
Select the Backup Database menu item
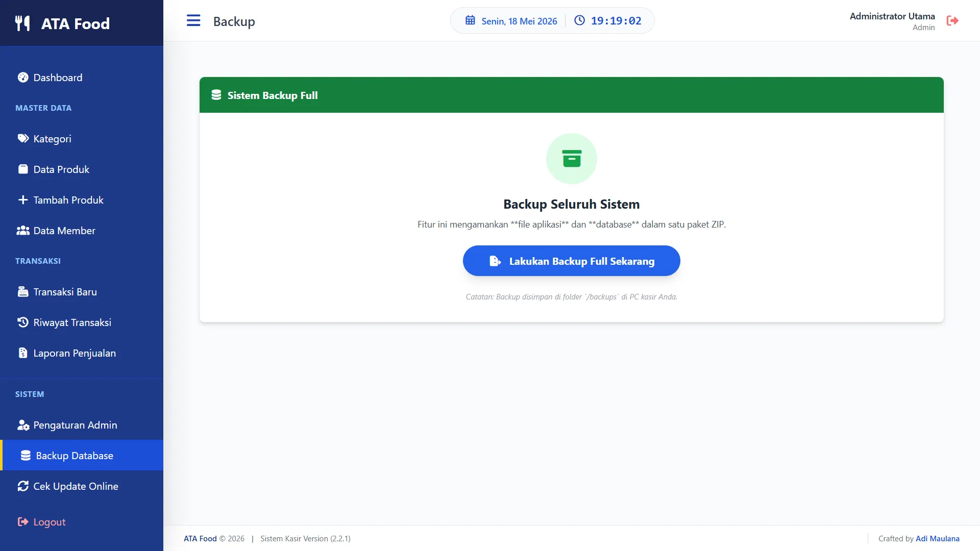click(x=82, y=456)
